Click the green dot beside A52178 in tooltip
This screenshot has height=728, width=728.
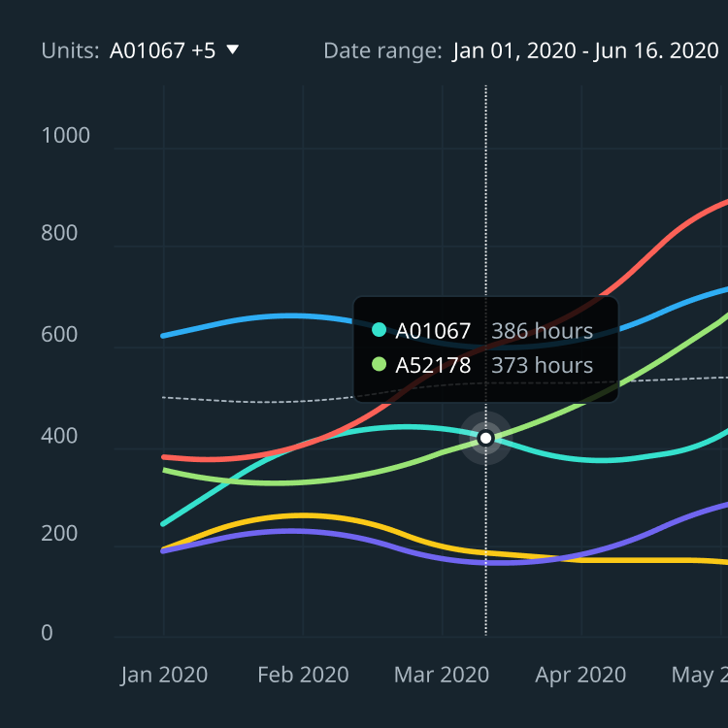coord(379,365)
